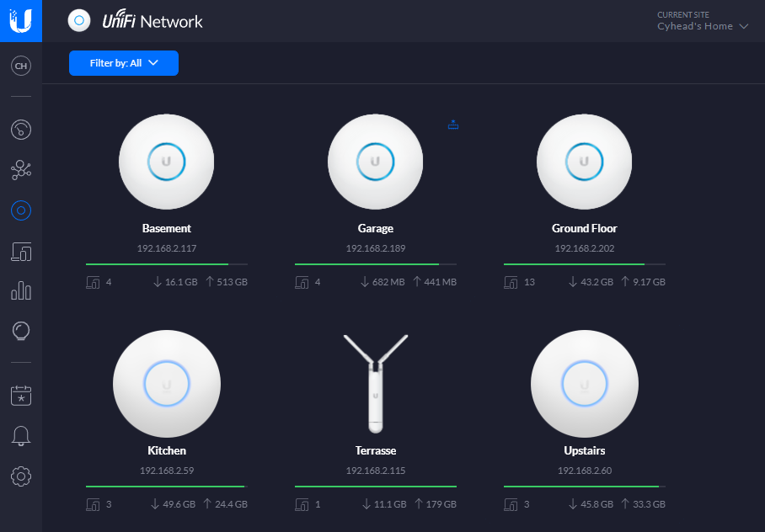Open the Insights lightbulb icon

point(21,331)
